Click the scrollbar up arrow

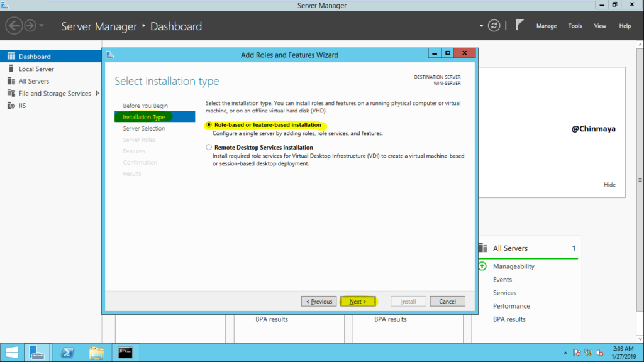(x=640, y=45)
